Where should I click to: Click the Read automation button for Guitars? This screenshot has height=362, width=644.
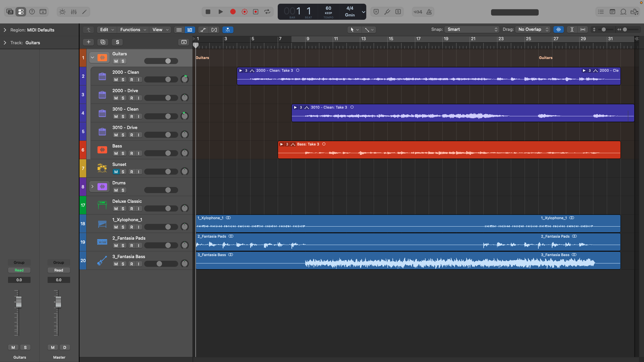coord(19,270)
